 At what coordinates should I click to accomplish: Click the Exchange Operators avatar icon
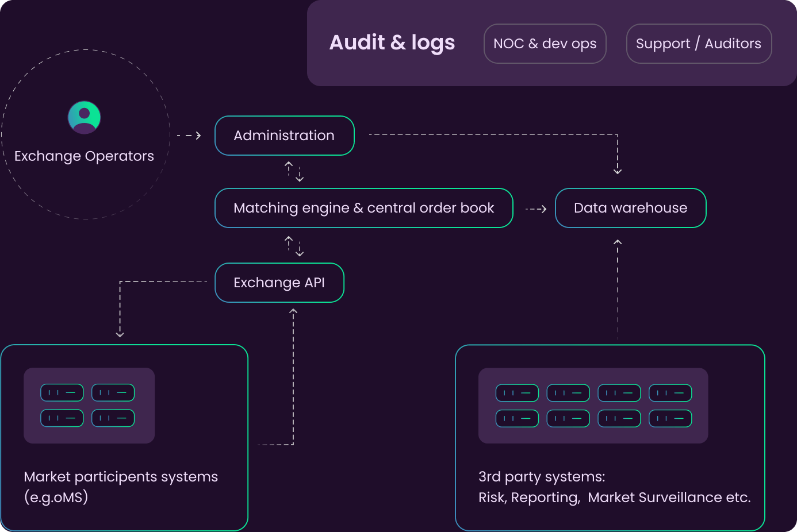point(85,117)
